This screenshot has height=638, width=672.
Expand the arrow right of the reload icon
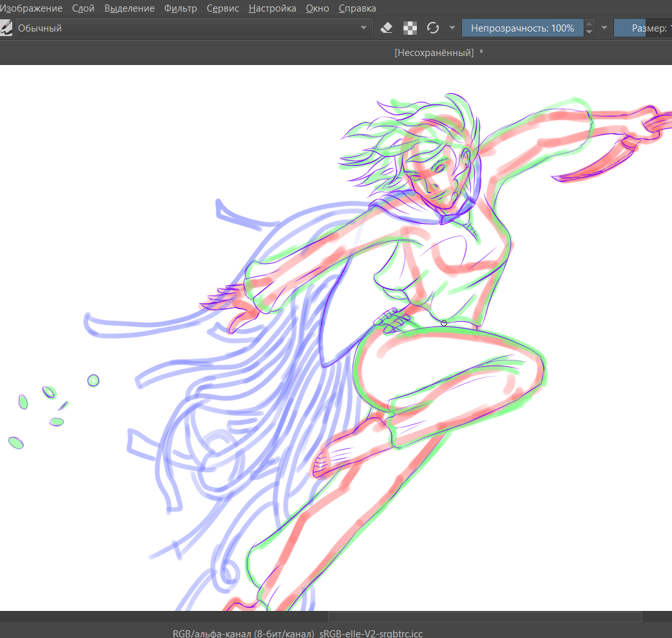[452, 28]
